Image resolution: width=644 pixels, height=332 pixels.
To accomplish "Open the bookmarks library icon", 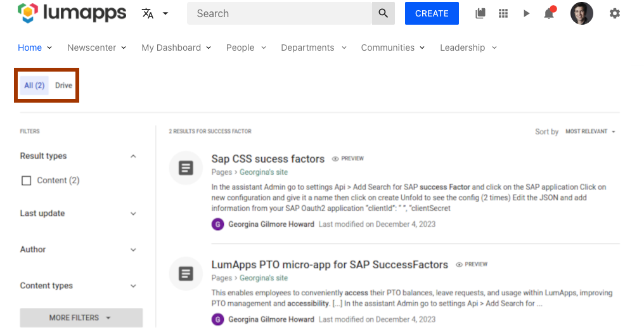I will coord(480,13).
